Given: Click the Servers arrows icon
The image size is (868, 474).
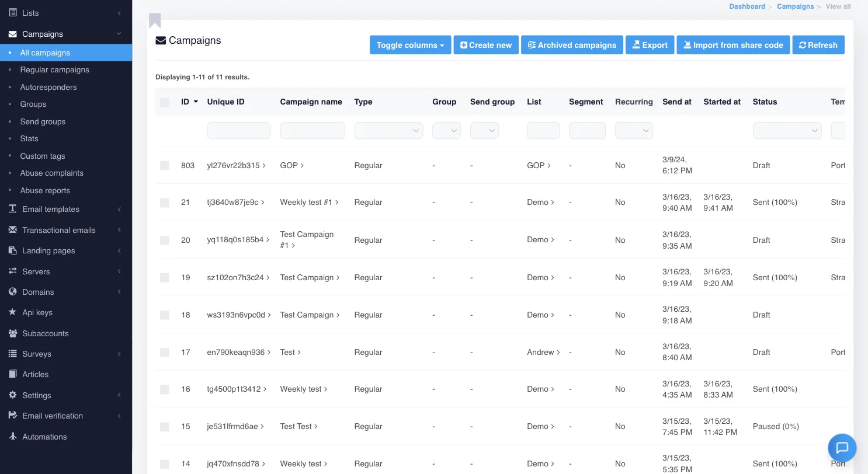Looking at the screenshot, I should tap(13, 271).
